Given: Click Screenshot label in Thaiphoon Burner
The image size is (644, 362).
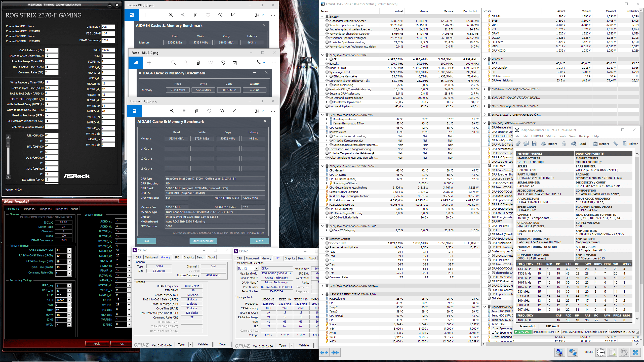Looking at the screenshot, I should pyautogui.click(x=528, y=326).
